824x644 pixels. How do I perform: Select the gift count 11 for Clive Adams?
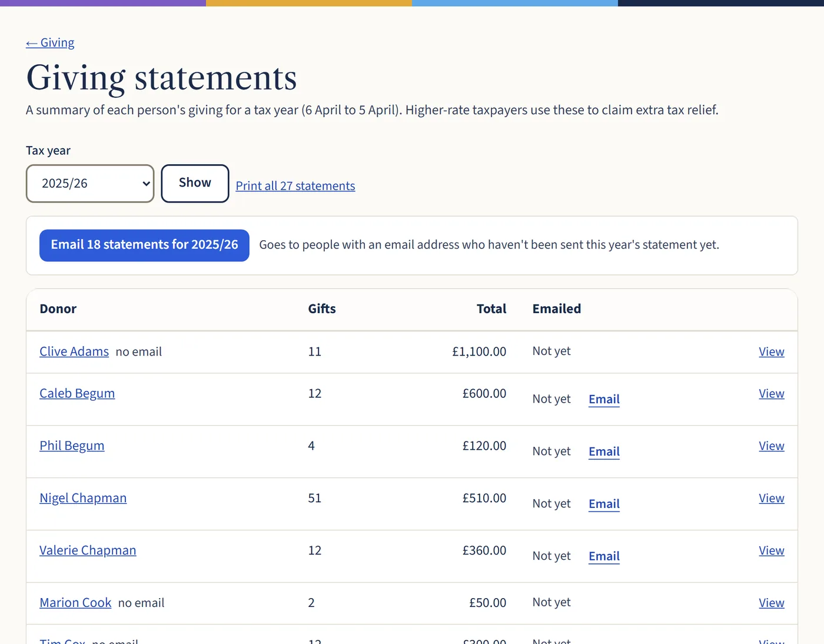tap(315, 351)
